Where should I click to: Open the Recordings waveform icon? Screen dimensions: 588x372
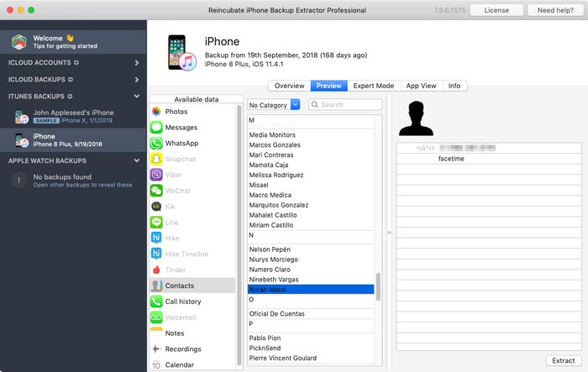(156, 348)
